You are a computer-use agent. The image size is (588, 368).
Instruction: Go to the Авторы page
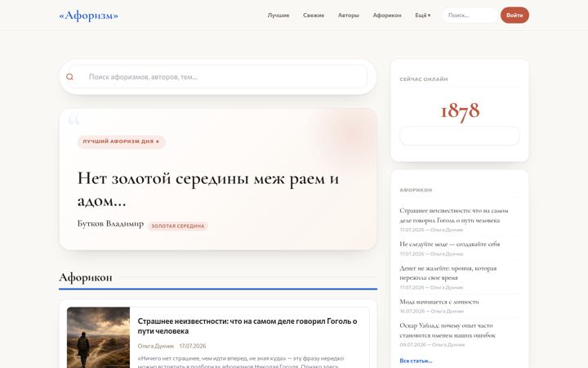tap(349, 16)
